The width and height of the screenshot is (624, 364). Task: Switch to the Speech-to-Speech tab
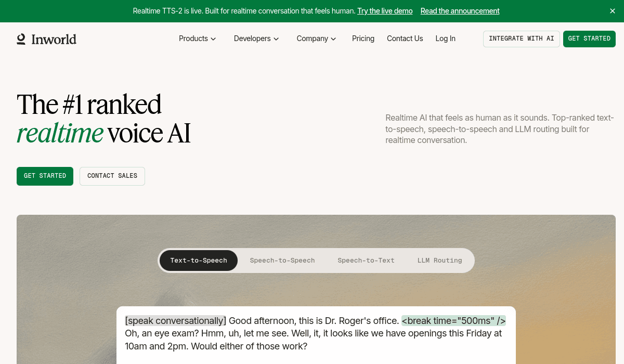(x=282, y=261)
